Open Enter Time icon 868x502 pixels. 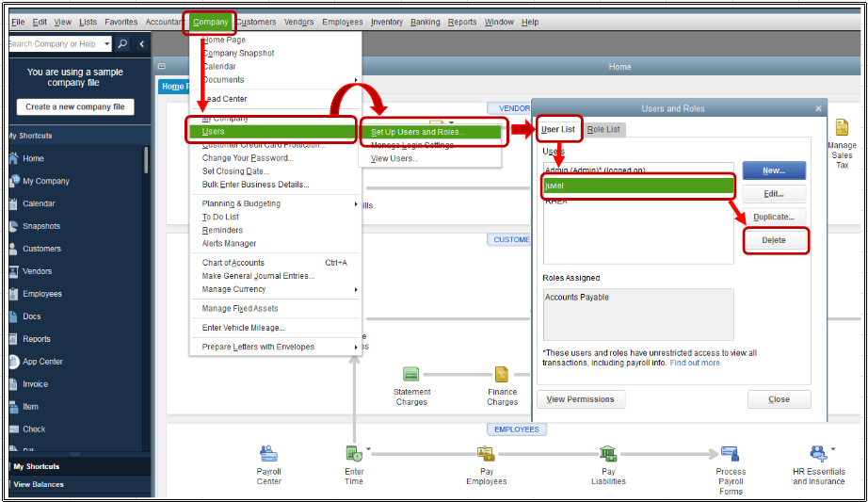click(x=354, y=454)
